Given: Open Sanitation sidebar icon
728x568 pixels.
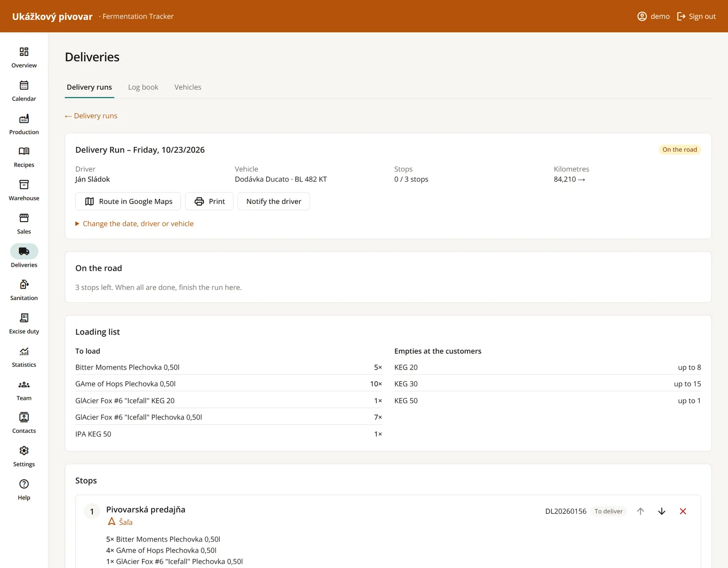Looking at the screenshot, I should tap(24, 284).
